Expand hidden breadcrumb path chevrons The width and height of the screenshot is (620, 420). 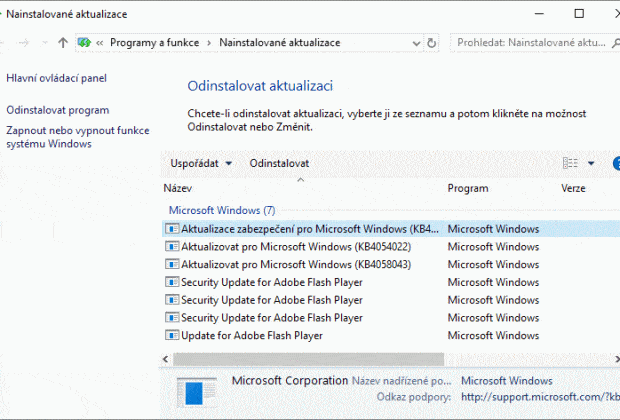[x=100, y=43]
